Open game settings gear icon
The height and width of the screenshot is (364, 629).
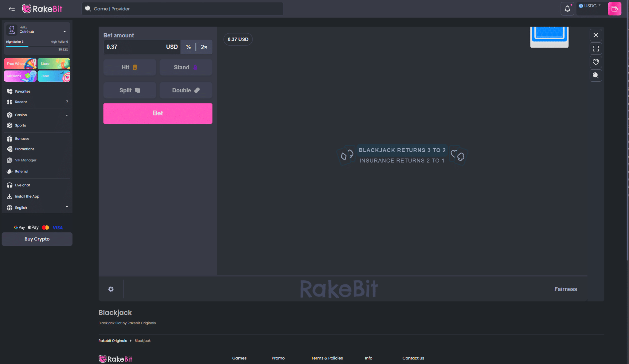[111, 289]
